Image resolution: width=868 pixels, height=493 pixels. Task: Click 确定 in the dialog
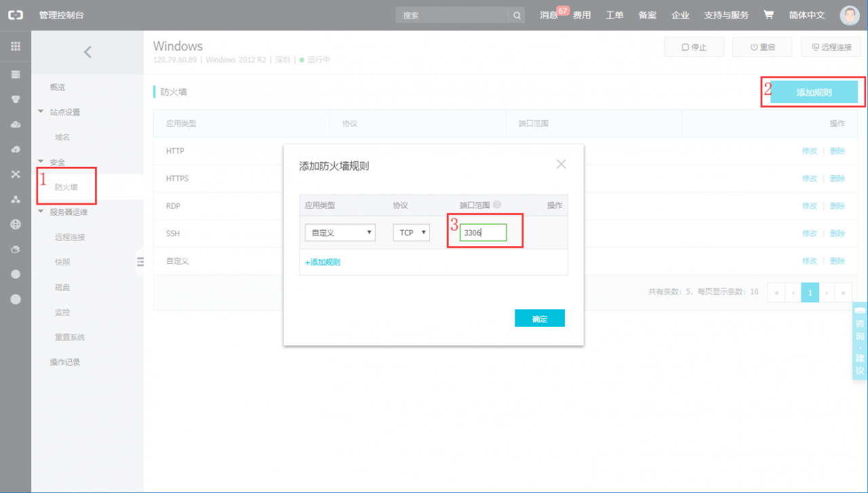click(540, 318)
